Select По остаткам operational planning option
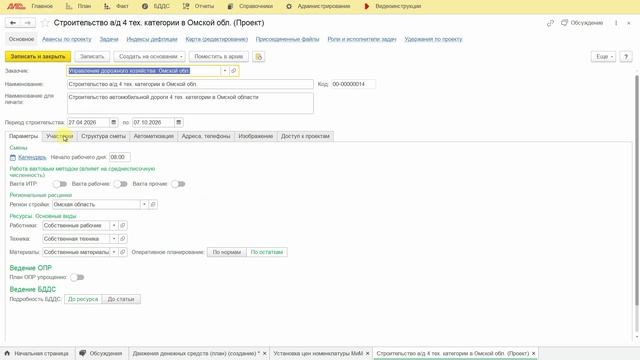Viewport: 640px width, 360px height. (x=267, y=252)
